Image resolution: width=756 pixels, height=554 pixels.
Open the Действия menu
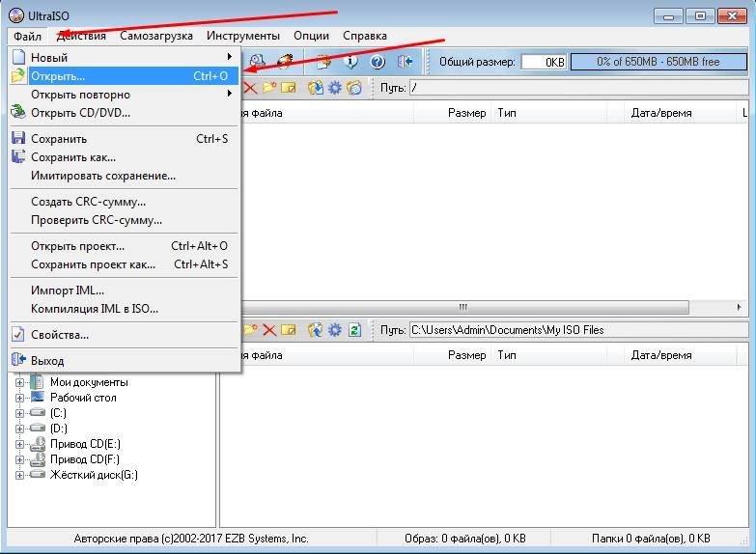[x=81, y=36]
